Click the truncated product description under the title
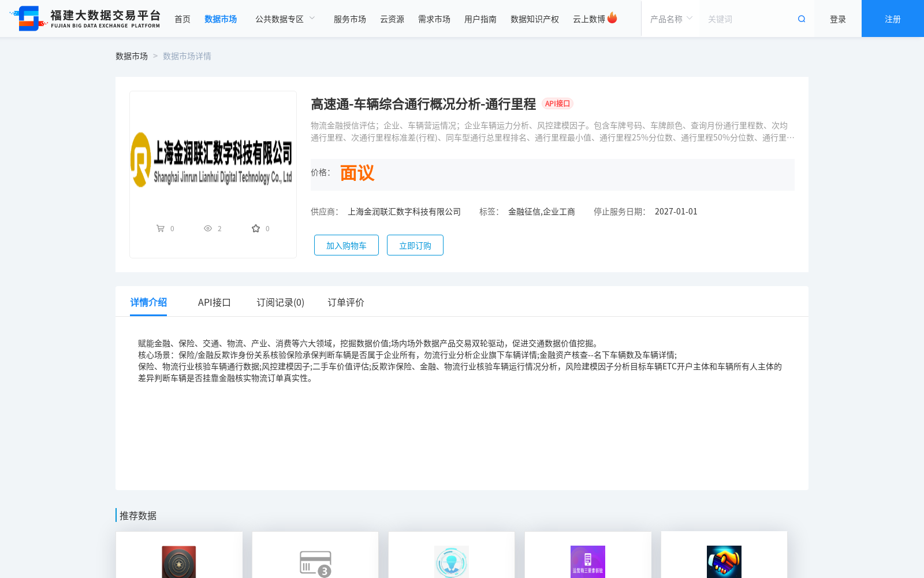The width and height of the screenshot is (924, 578). pyautogui.click(x=553, y=131)
